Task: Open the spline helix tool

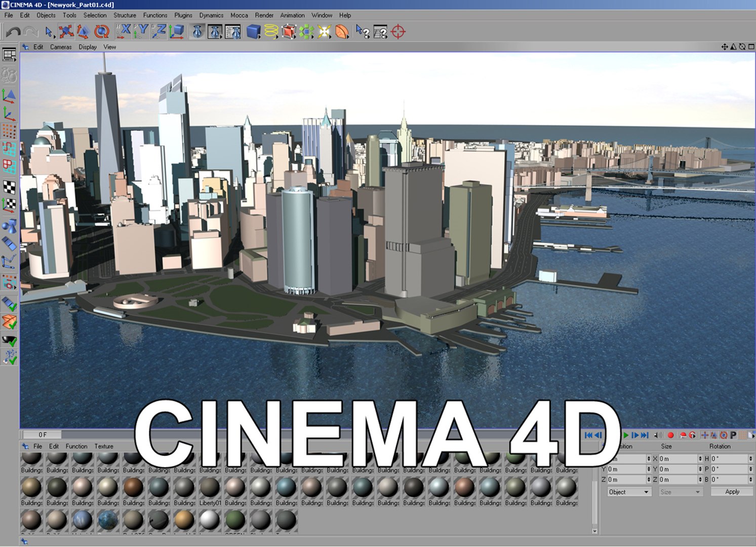Action: 271,32
